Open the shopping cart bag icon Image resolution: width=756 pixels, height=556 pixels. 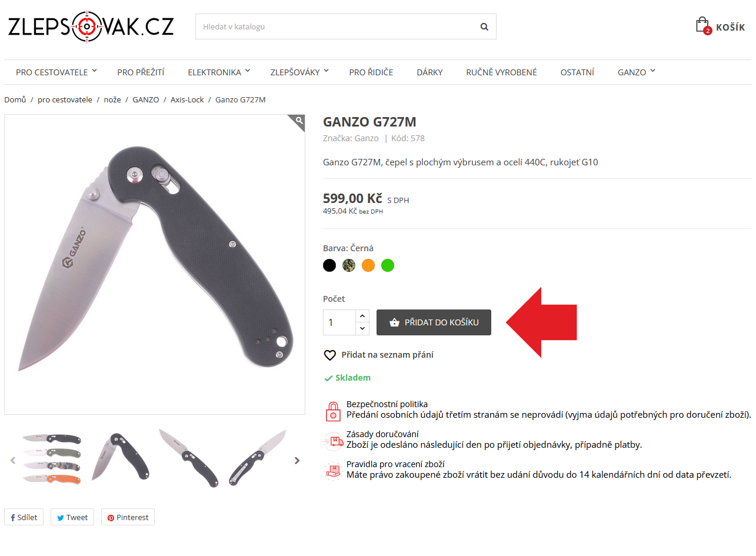(x=702, y=26)
